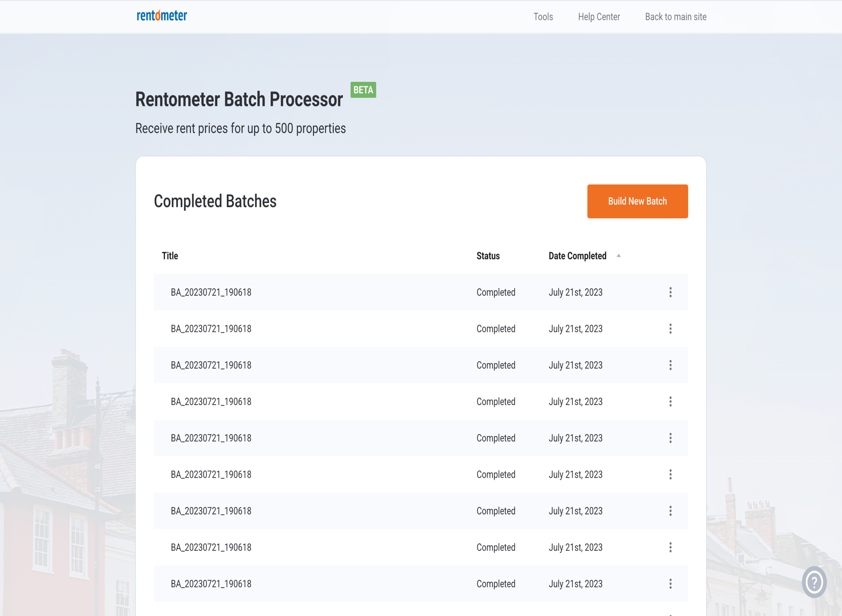Image resolution: width=842 pixels, height=616 pixels.
Task: Sort by the Date Completed column header
Action: pos(577,256)
